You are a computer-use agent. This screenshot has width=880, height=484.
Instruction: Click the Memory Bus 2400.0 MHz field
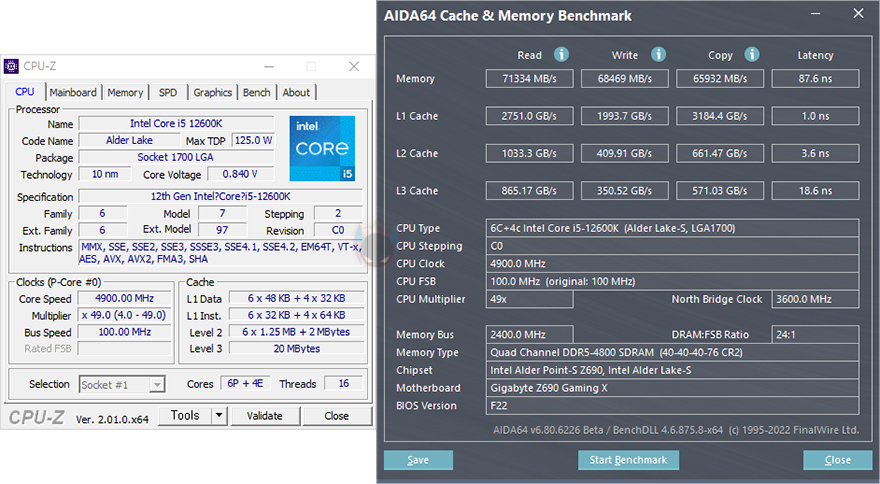[529, 335]
